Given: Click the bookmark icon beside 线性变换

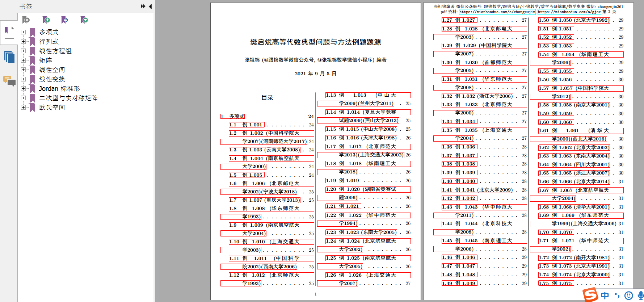Looking at the screenshot, I should (x=33, y=79).
